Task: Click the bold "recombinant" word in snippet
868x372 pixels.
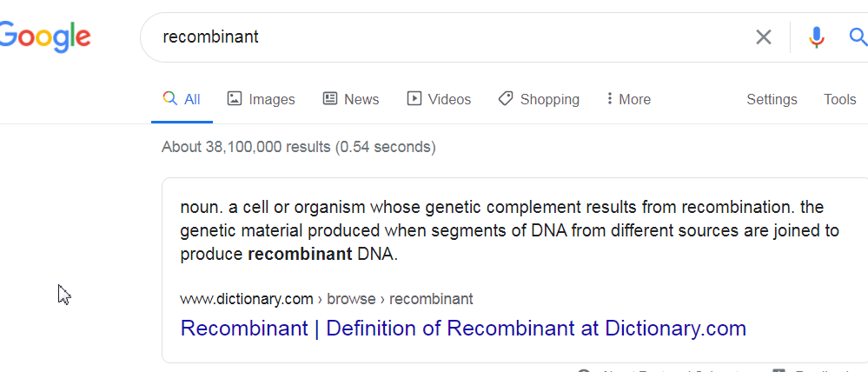Action: pyautogui.click(x=301, y=255)
